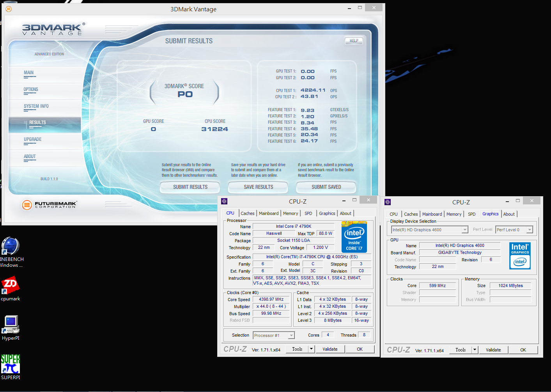The width and height of the screenshot is (551, 392).
Task: Click the SUBMIT SAVED button
Action: pos(326,187)
